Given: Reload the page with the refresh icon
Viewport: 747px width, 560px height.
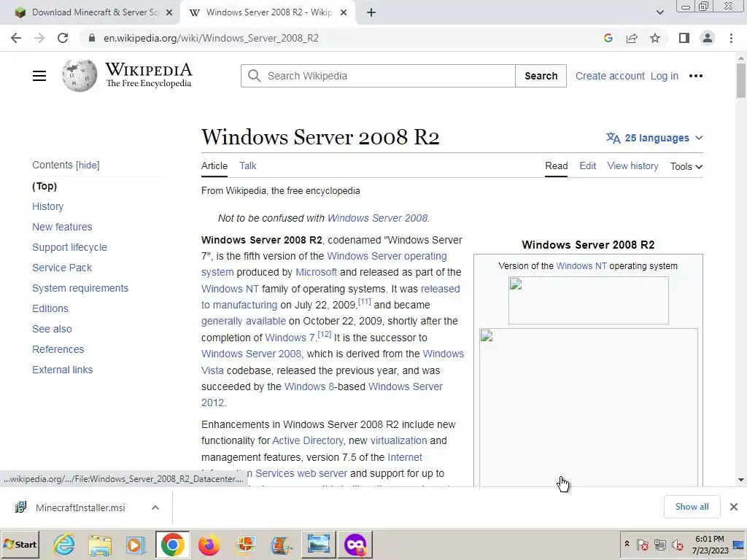Looking at the screenshot, I should [63, 38].
